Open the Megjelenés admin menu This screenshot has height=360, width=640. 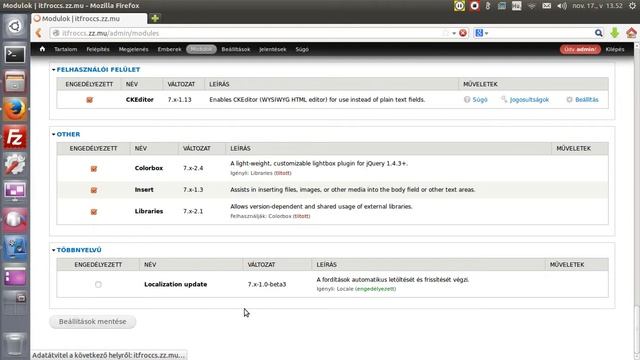(x=133, y=49)
